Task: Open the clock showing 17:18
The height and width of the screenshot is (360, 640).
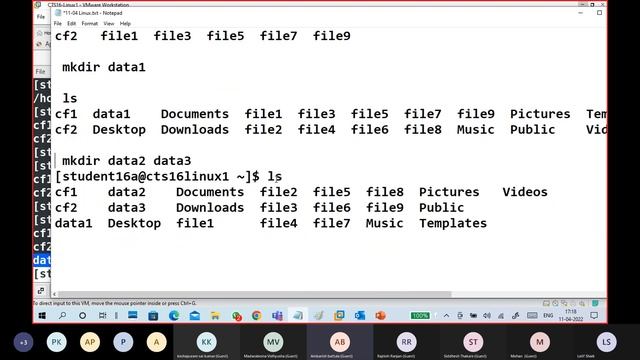Action: tap(571, 315)
